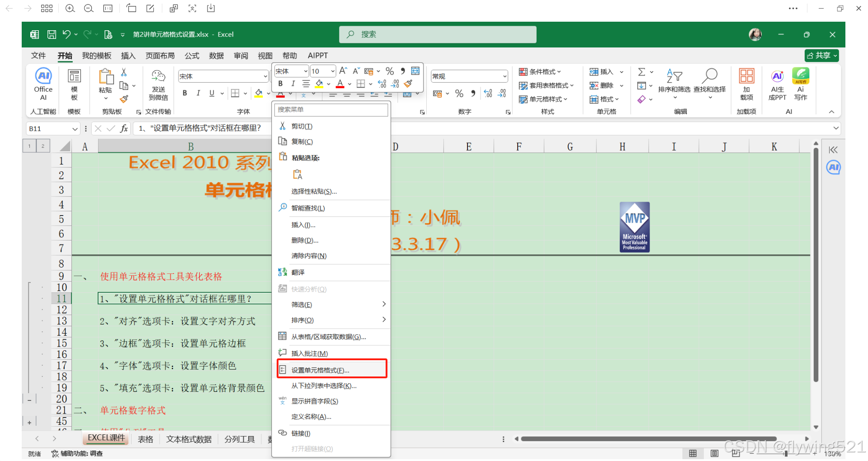Click 排序和筛选 sort and filter icon
868x461 pixels.
coord(674,75)
